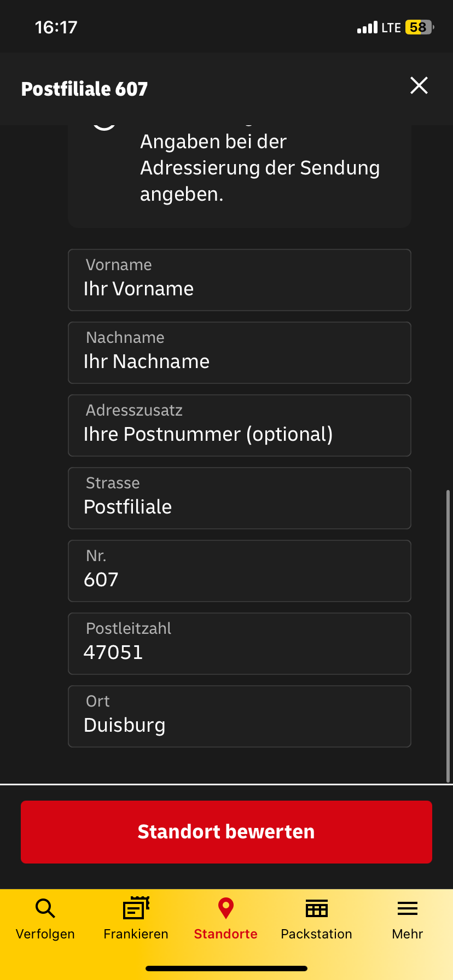
Task: Tap the Mehr hamburger menu icon
Action: click(x=407, y=908)
